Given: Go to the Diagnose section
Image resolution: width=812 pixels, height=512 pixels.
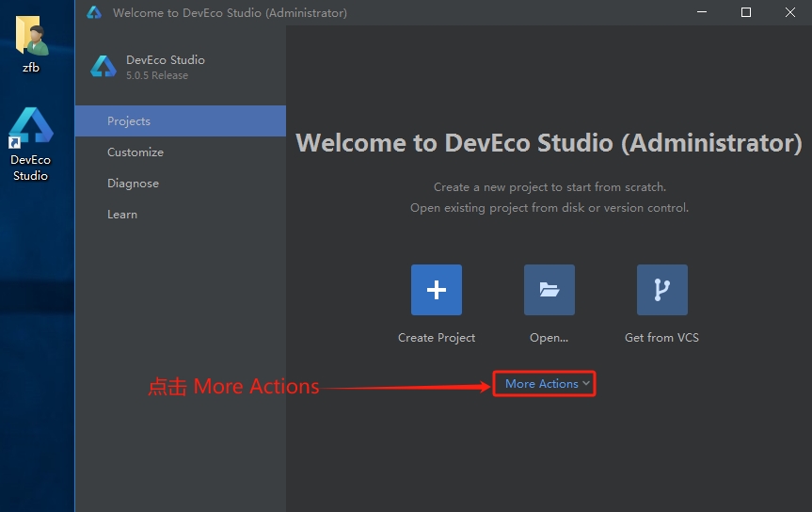Looking at the screenshot, I should 181,183.
